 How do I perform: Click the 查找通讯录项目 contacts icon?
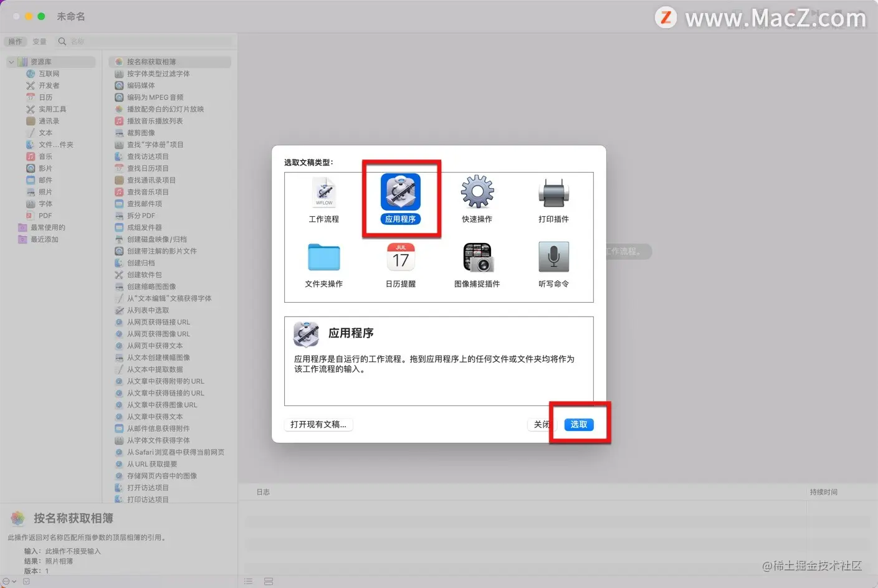click(119, 180)
